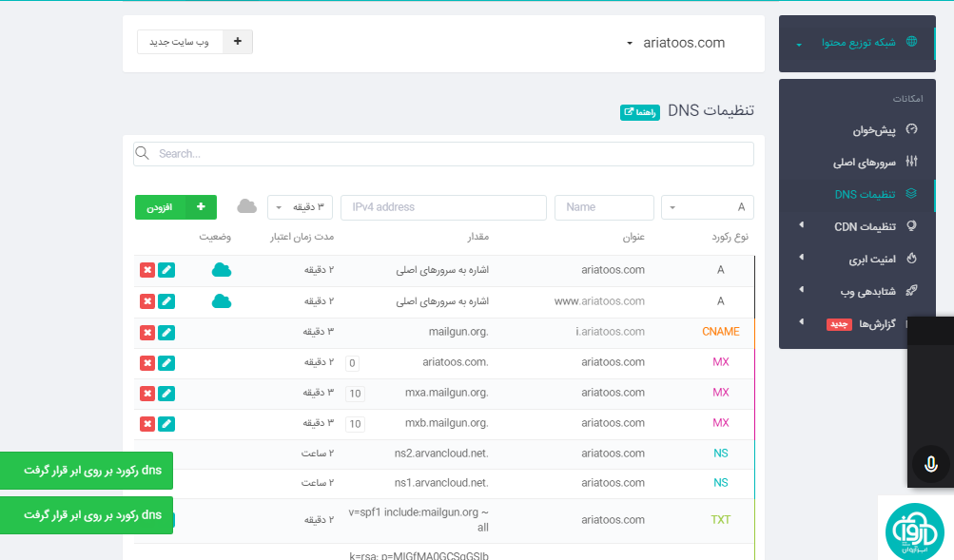
Task: Edit the ariatoos.com A record
Action: pos(166,270)
